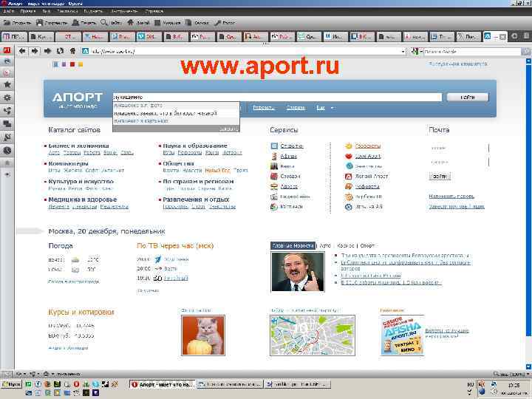This screenshot has width=532, height=399.
Task: Open the Файл menu
Action: click(9, 11)
